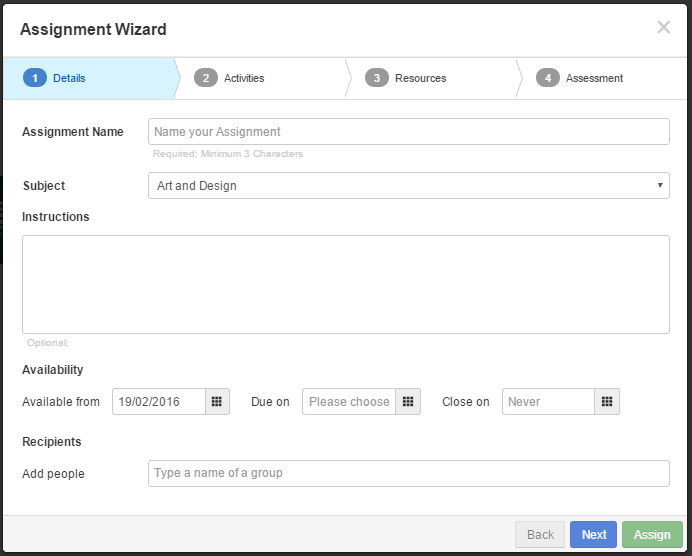692x556 pixels.
Task: Click the Close on date field
Action: (548, 402)
